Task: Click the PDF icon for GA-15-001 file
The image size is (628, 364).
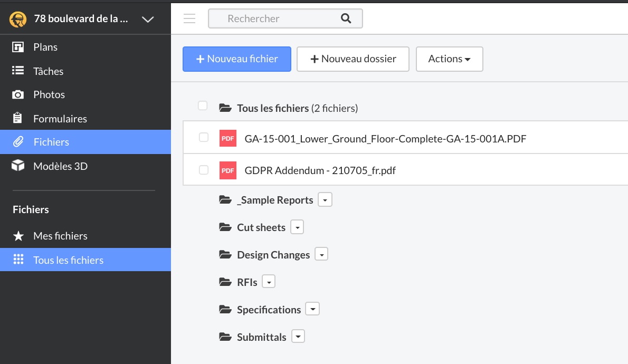Action: pos(228,138)
